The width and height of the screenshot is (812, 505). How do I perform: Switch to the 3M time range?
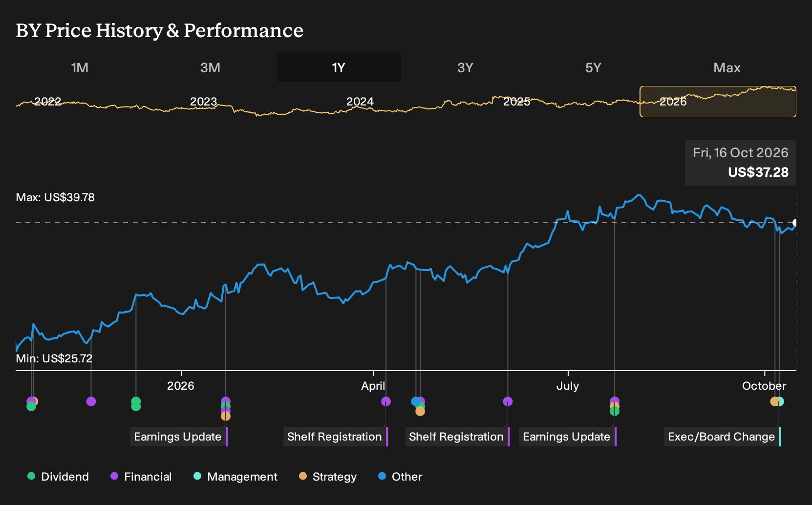(x=210, y=67)
